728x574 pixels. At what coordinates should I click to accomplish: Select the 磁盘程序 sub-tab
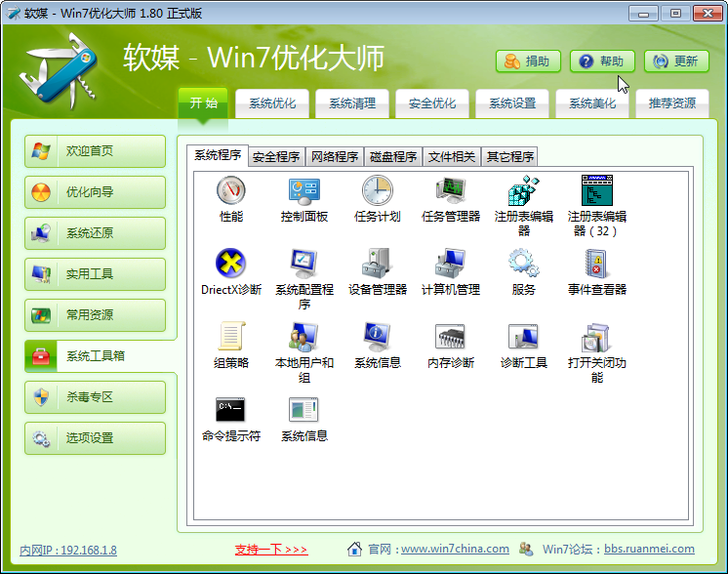[x=393, y=157]
